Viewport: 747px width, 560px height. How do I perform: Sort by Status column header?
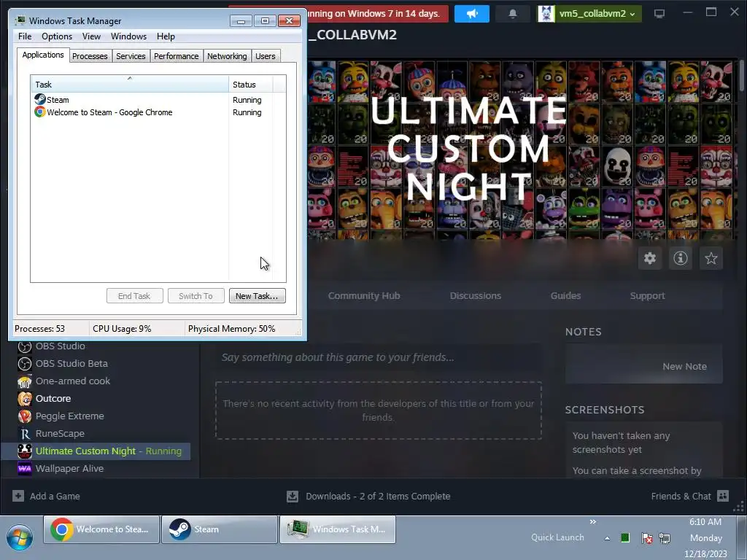click(251, 85)
